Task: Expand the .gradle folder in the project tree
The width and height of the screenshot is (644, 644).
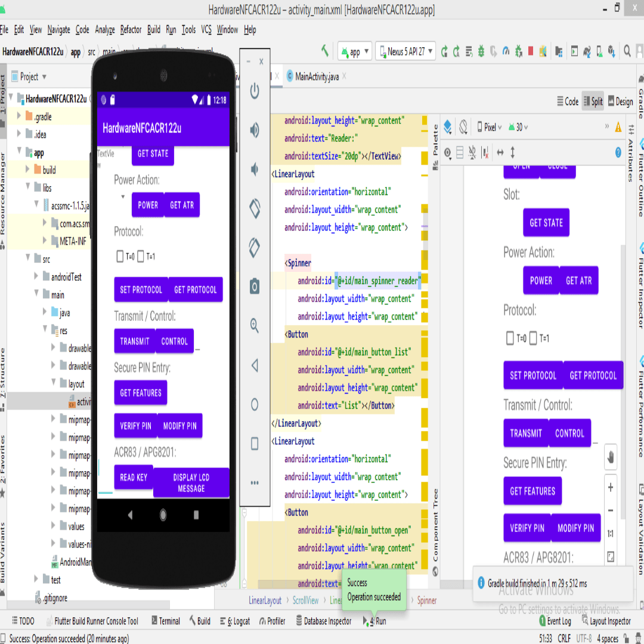Action: coord(20,117)
